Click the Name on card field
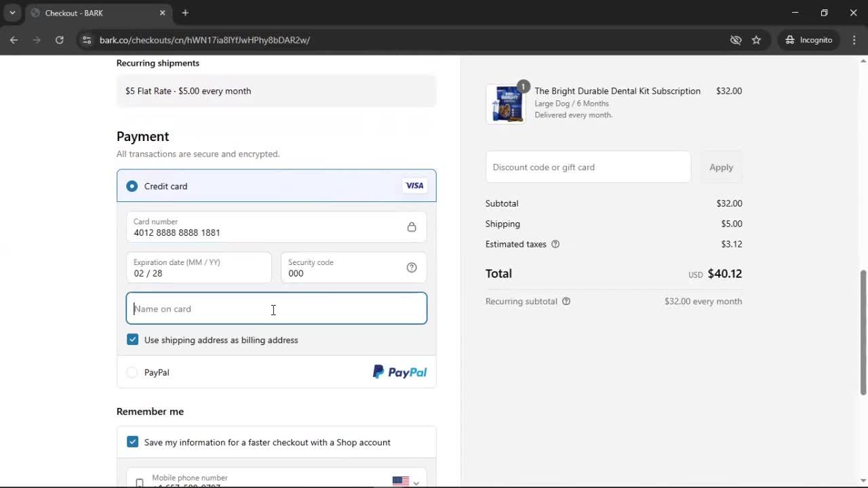The image size is (868, 488). [x=277, y=308]
